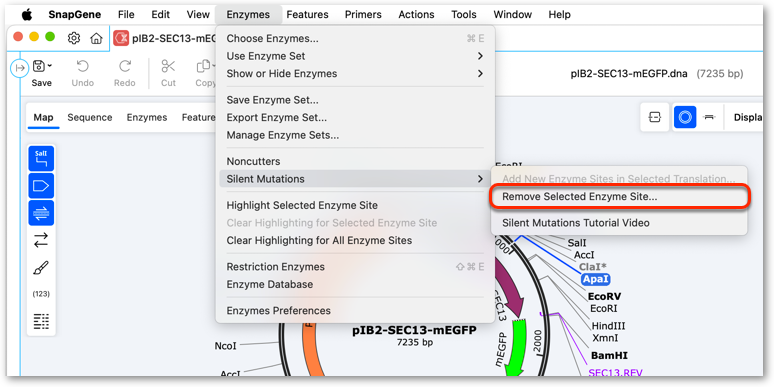Click Remove Selected Enzyme Site...
Screen dimensions: 774x387
point(619,196)
